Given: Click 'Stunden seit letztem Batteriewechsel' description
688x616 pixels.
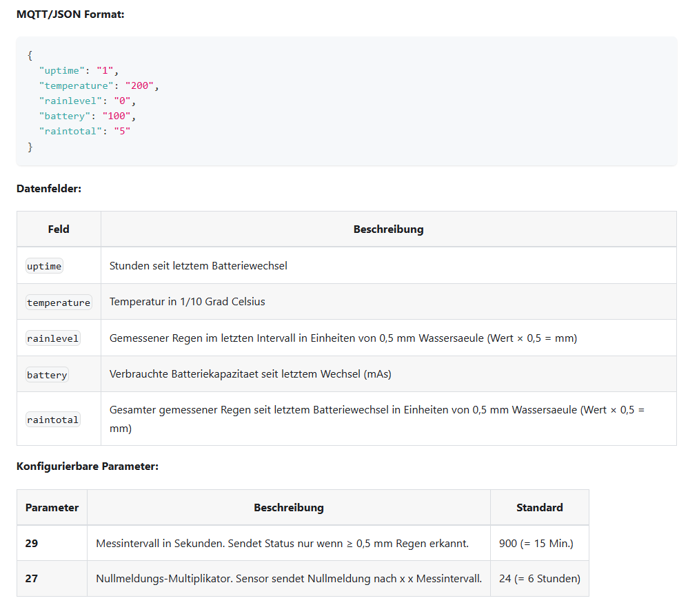Looking at the screenshot, I should pos(199,266).
